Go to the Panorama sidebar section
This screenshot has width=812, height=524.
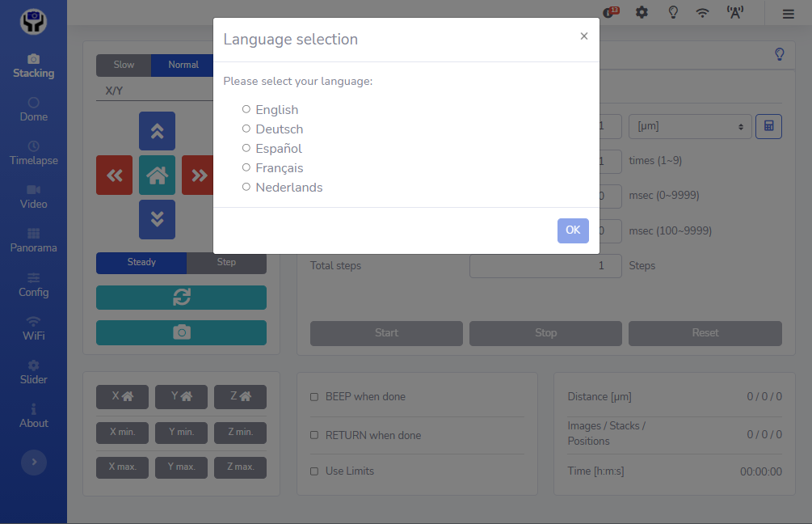[x=33, y=240]
